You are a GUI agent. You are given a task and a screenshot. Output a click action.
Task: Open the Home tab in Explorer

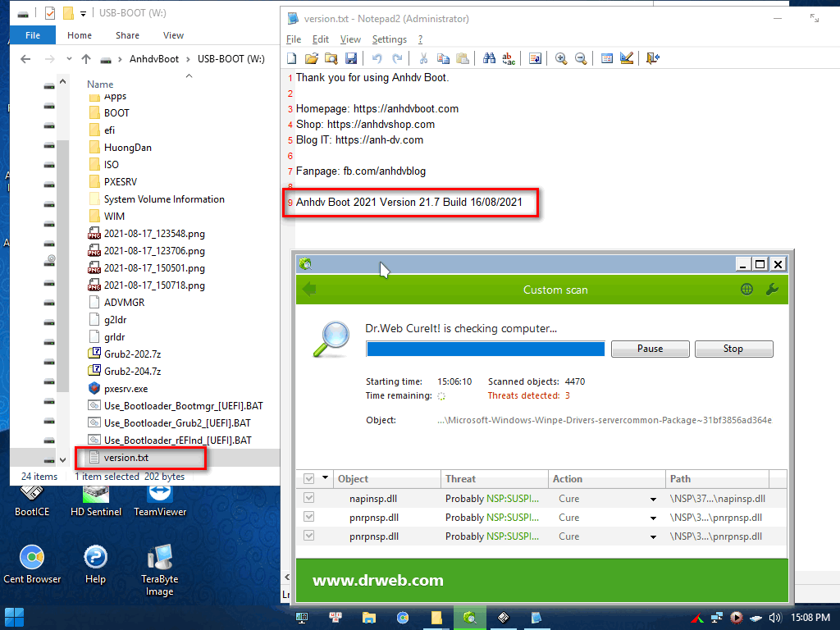point(80,35)
